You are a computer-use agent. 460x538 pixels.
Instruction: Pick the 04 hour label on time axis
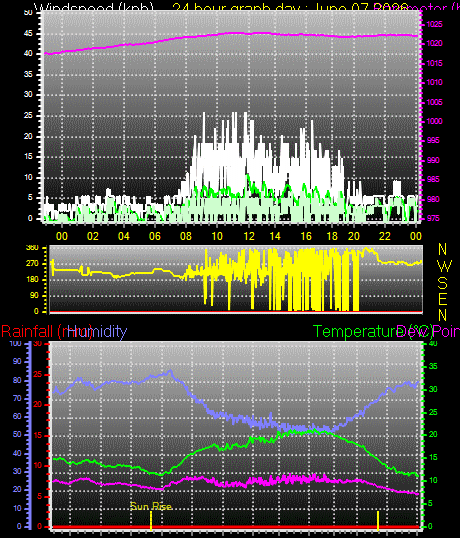(x=123, y=236)
